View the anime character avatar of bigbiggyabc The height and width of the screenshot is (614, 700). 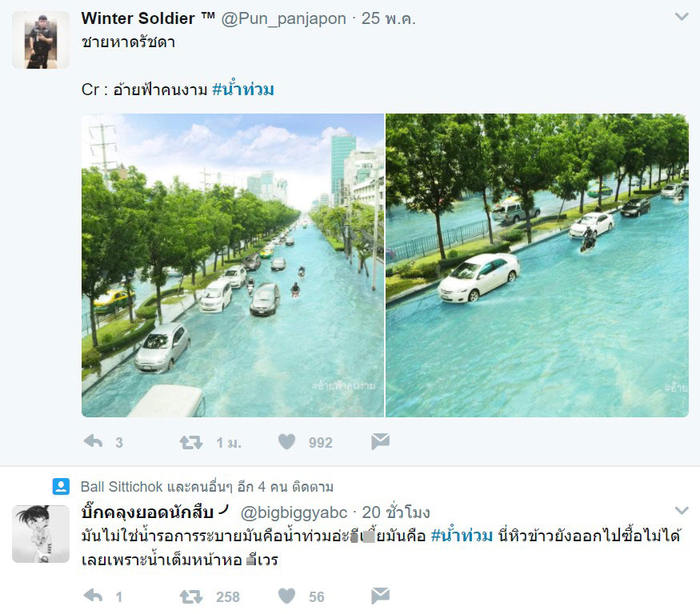click(x=41, y=534)
